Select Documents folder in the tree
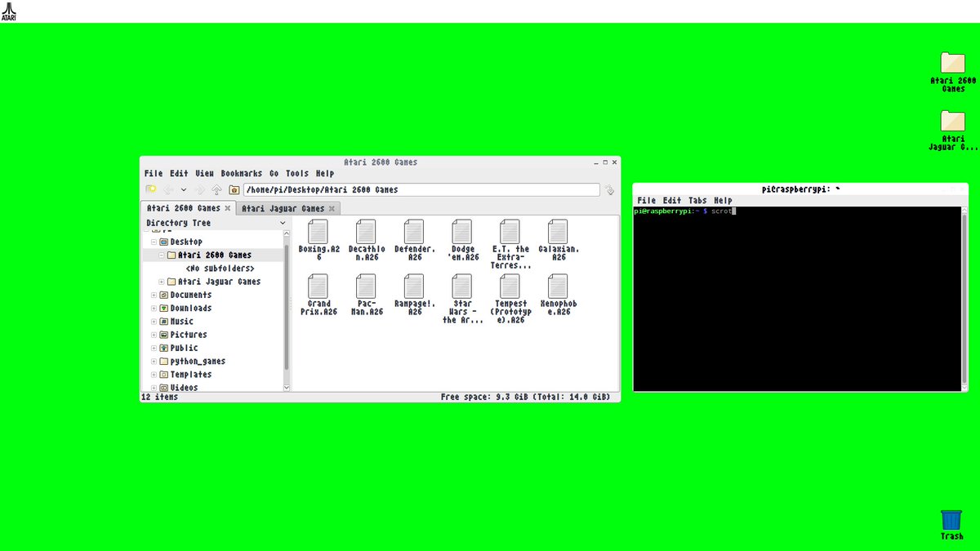This screenshot has width=980, height=551. coord(185,295)
